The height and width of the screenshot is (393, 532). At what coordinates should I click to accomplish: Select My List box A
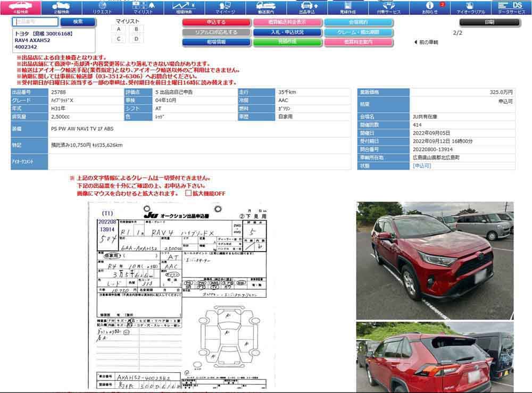[x=119, y=29]
